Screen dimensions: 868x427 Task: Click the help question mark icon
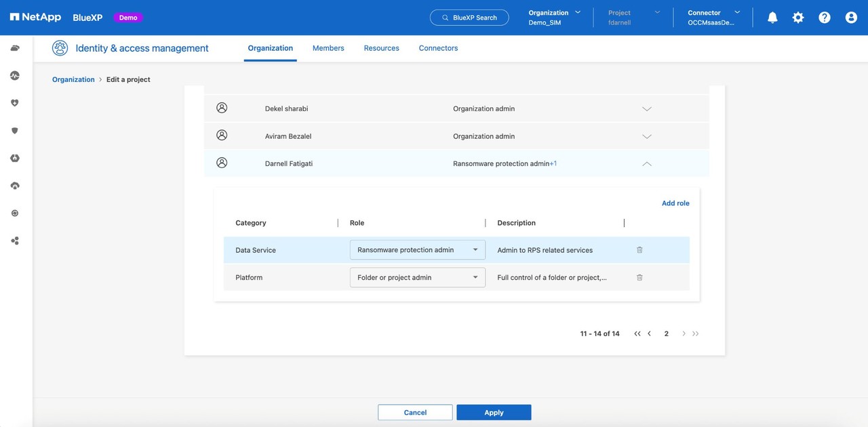[x=825, y=18]
